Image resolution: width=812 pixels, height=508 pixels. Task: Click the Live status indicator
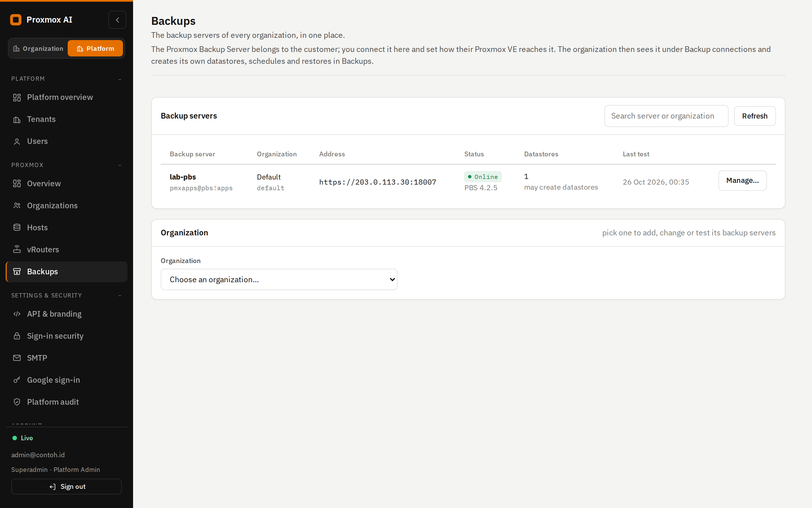click(x=23, y=438)
